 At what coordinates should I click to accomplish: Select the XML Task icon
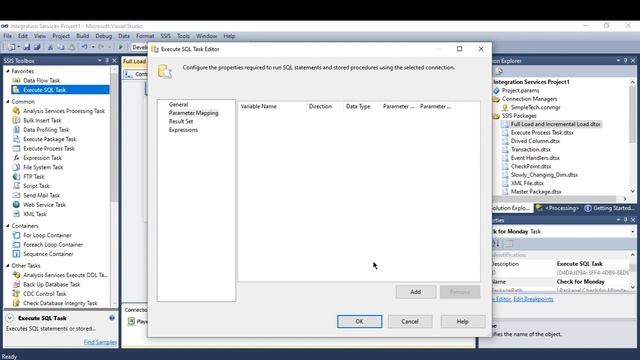point(16,214)
